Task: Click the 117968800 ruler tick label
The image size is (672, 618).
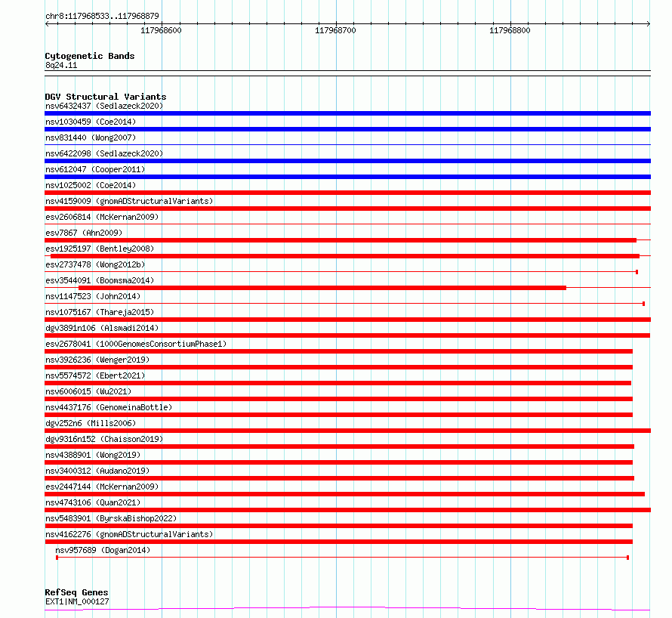Action: (510, 30)
